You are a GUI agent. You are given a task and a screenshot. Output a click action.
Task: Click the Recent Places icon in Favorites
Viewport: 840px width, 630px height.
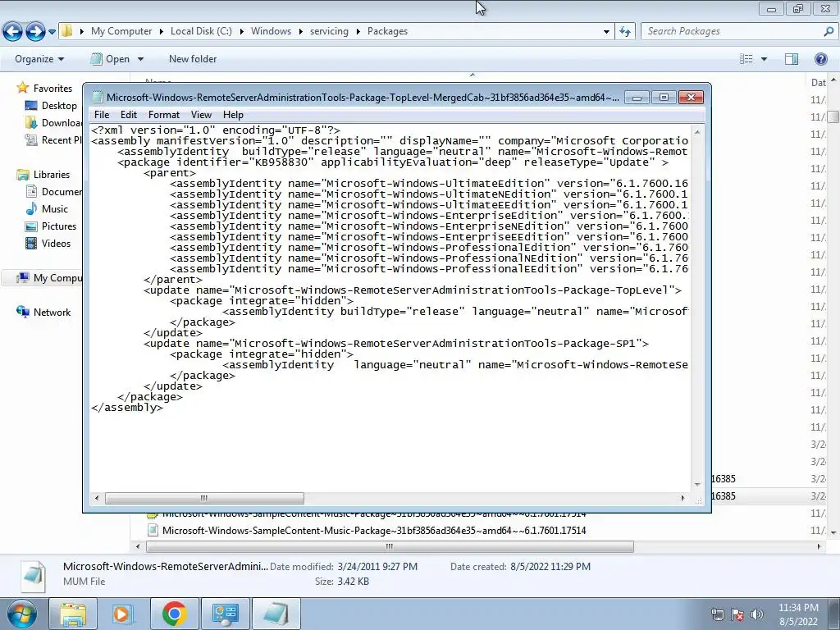click(x=31, y=139)
